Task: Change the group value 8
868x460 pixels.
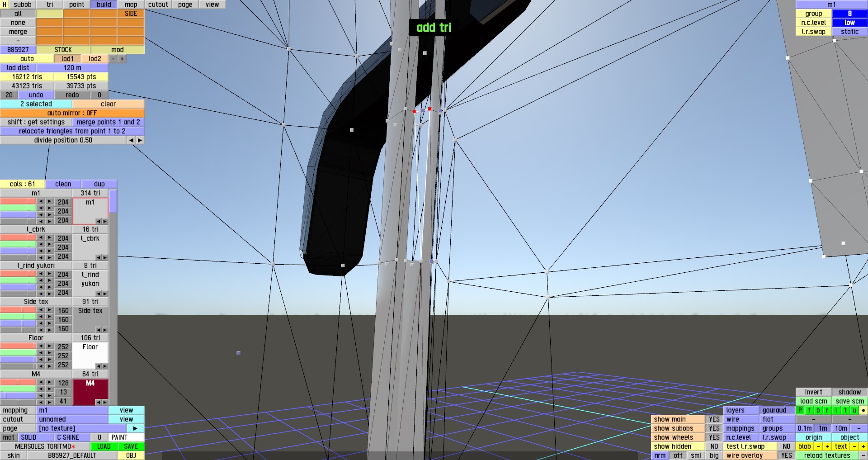Action: pyautogui.click(x=849, y=14)
